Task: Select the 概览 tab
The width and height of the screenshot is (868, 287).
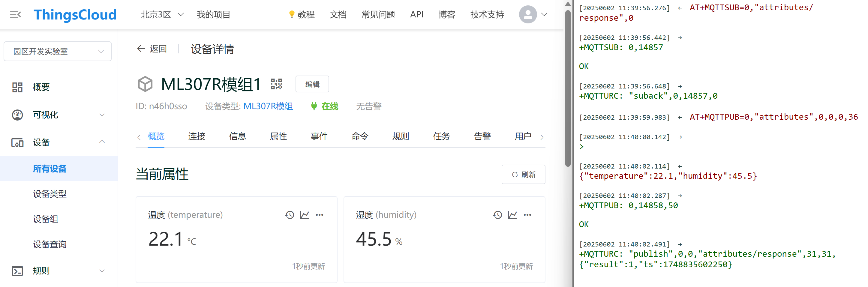Action: point(156,136)
